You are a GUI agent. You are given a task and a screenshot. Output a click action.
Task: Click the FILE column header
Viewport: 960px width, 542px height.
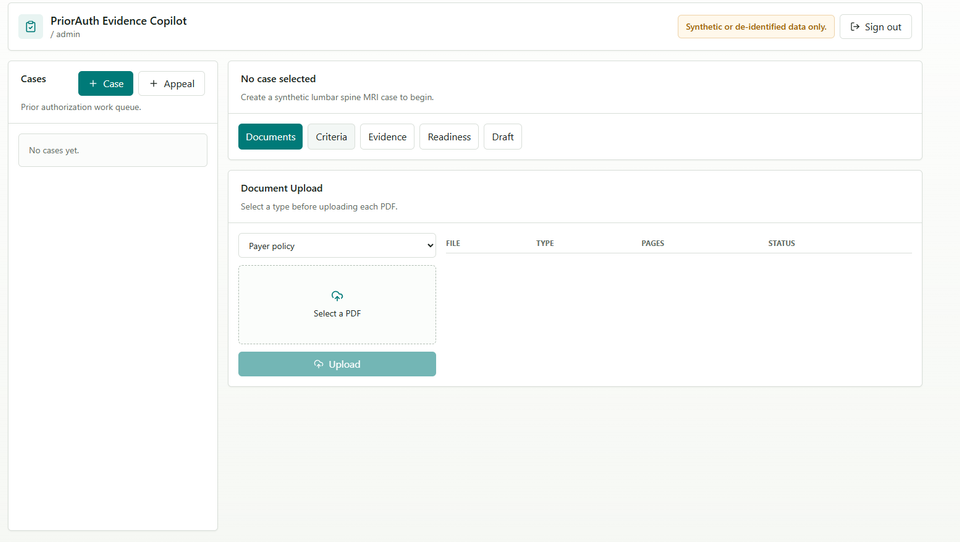453,243
